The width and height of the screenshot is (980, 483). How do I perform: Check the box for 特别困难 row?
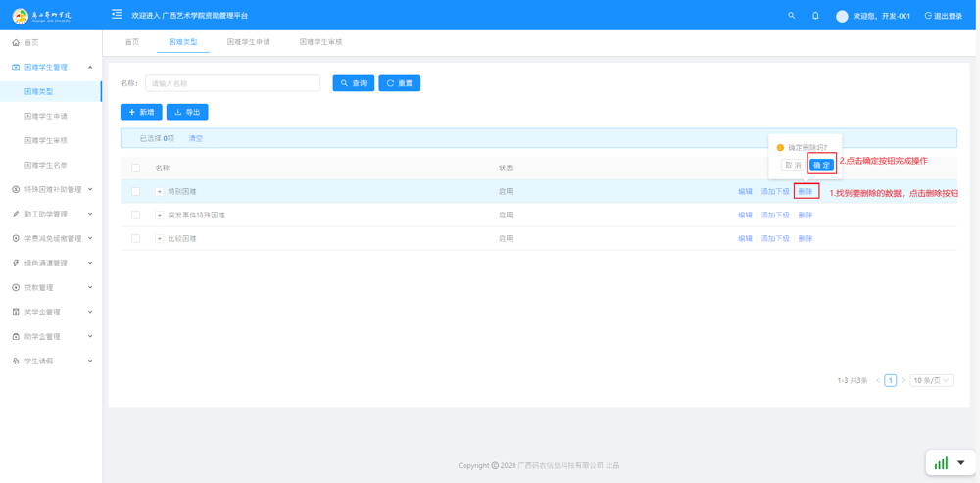point(136,192)
